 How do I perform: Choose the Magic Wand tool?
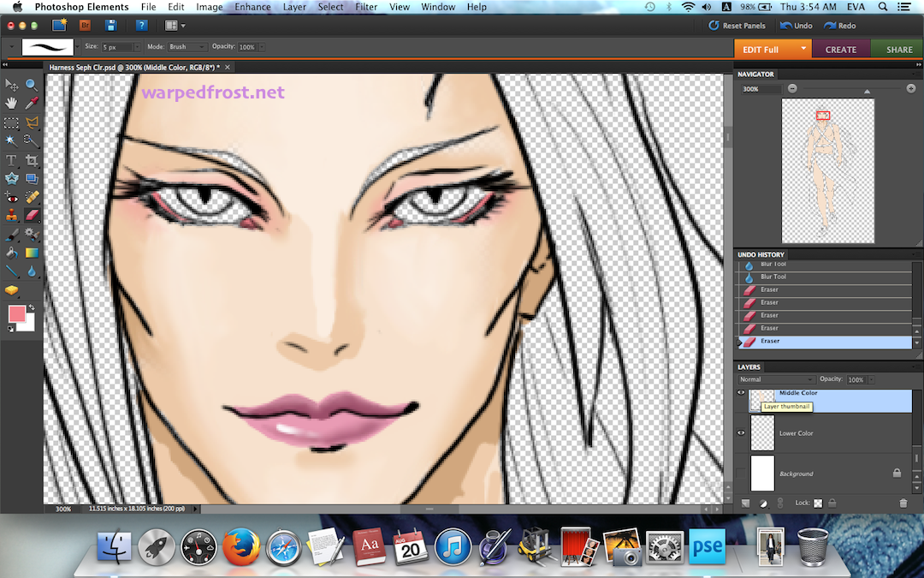tap(12, 140)
